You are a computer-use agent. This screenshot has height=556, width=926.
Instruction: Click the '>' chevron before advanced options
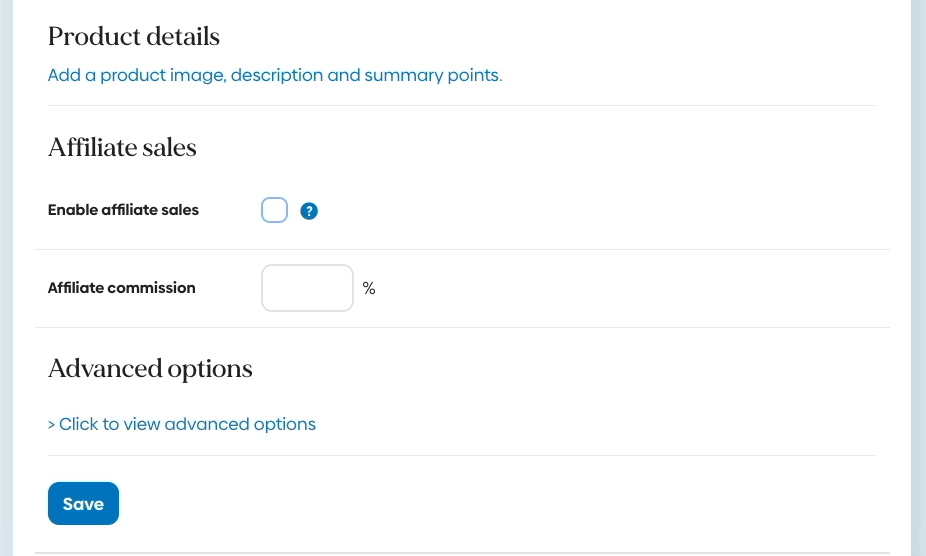coord(52,425)
